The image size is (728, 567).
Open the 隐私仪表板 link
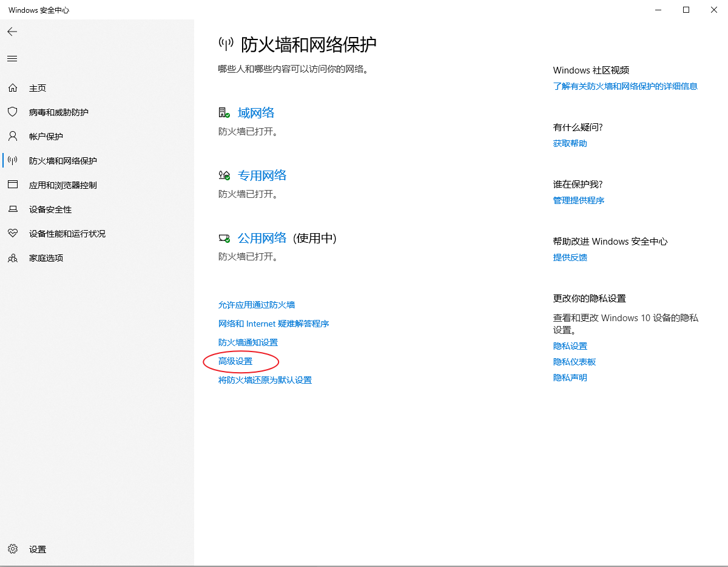575,362
